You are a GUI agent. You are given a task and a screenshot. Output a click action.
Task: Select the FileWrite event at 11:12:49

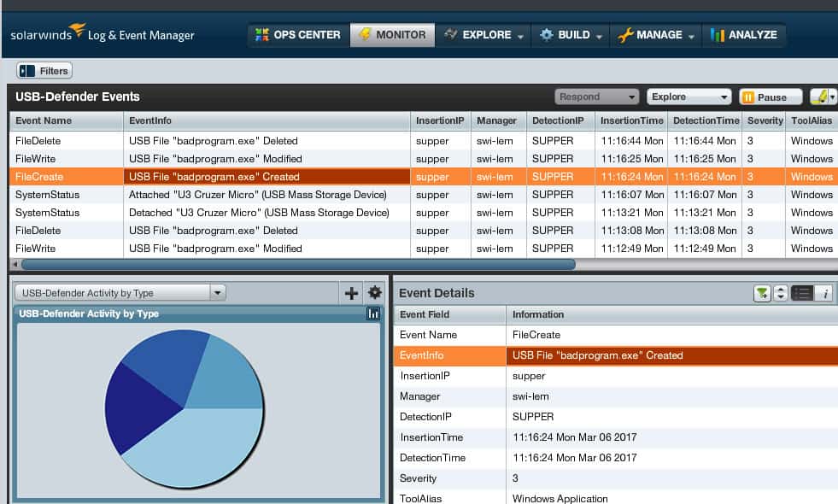[x=424, y=249]
